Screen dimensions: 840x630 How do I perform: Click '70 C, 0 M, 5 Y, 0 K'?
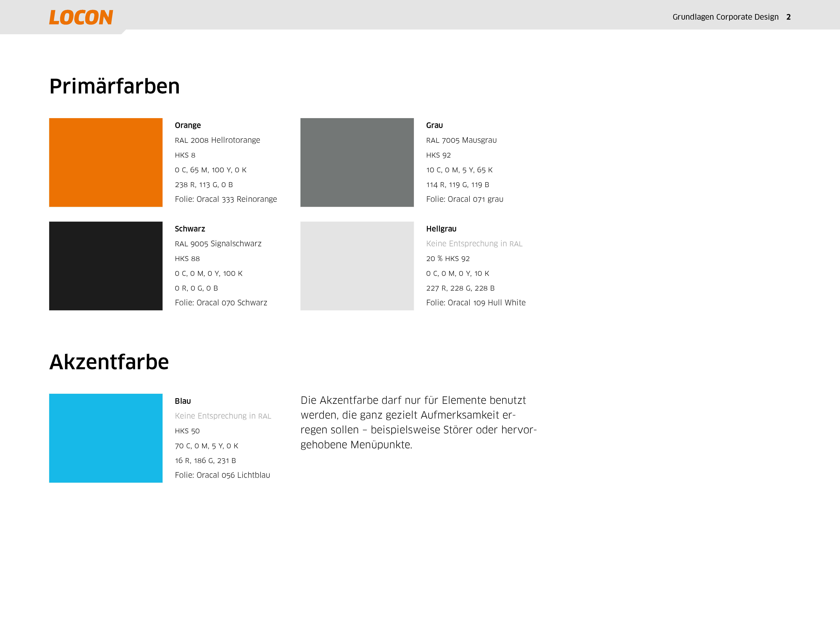207,446
